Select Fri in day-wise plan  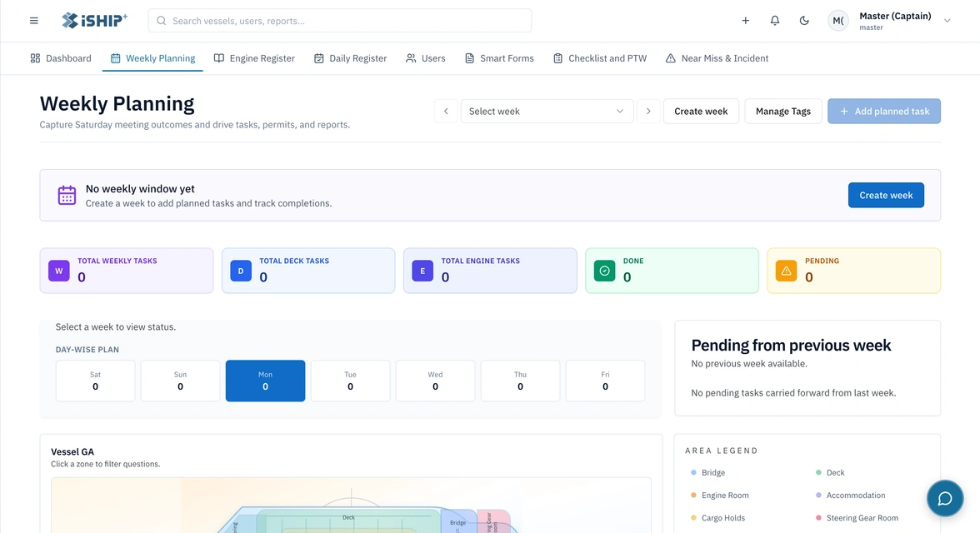click(605, 381)
